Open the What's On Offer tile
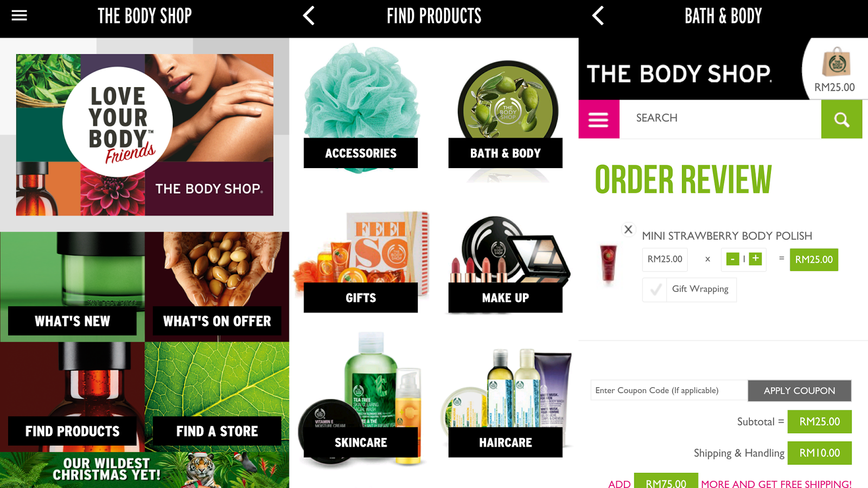Screen dimensions: 868x488 coord(217,286)
